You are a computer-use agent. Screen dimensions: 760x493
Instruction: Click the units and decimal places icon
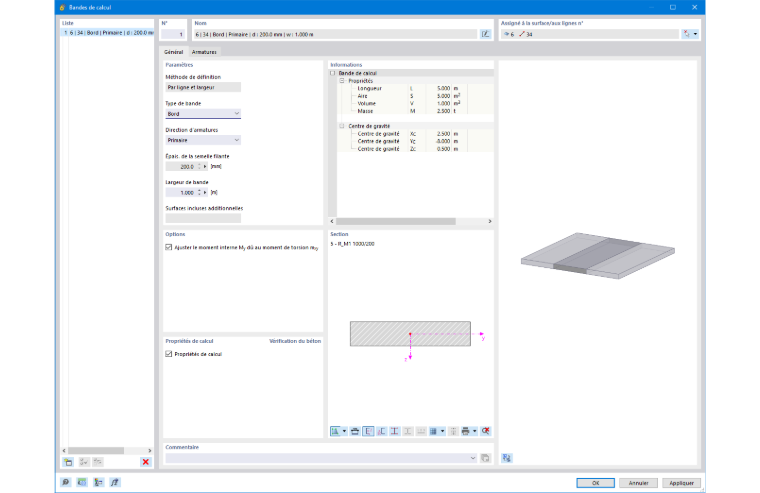point(82,482)
